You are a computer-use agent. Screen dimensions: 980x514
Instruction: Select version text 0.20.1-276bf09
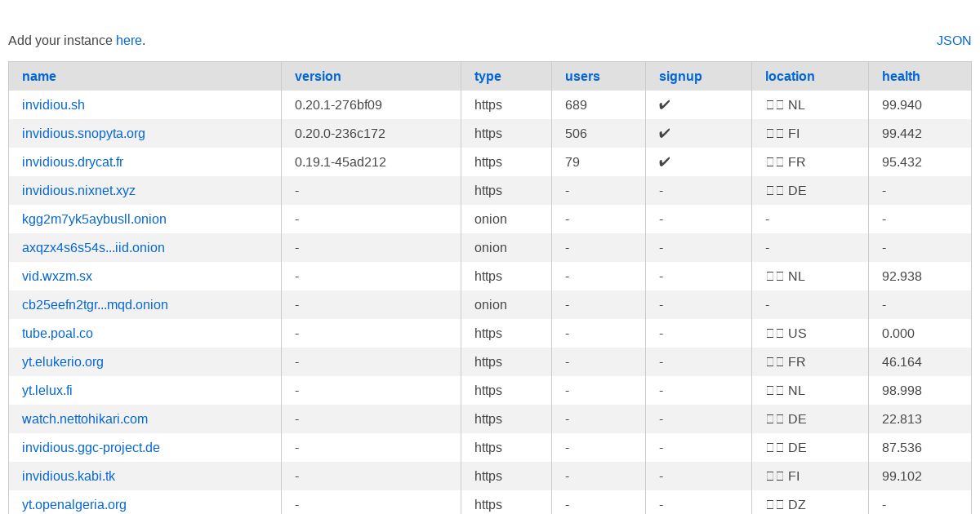pyautogui.click(x=338, y=104)
